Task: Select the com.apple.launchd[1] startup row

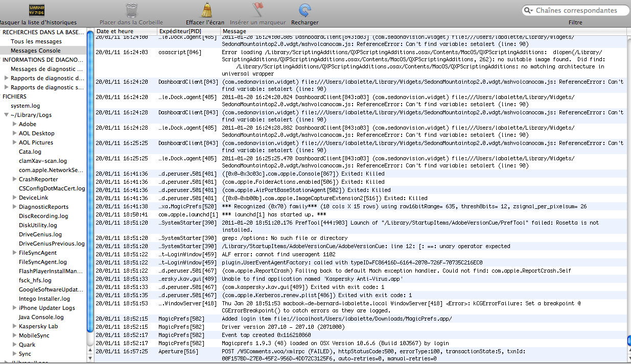Action: click(360, 214)
